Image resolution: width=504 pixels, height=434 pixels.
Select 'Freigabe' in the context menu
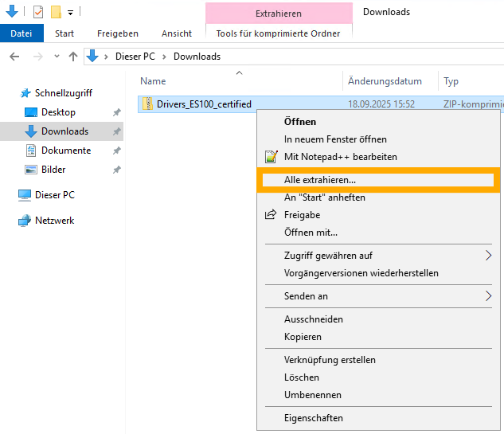tap(302, 215)
